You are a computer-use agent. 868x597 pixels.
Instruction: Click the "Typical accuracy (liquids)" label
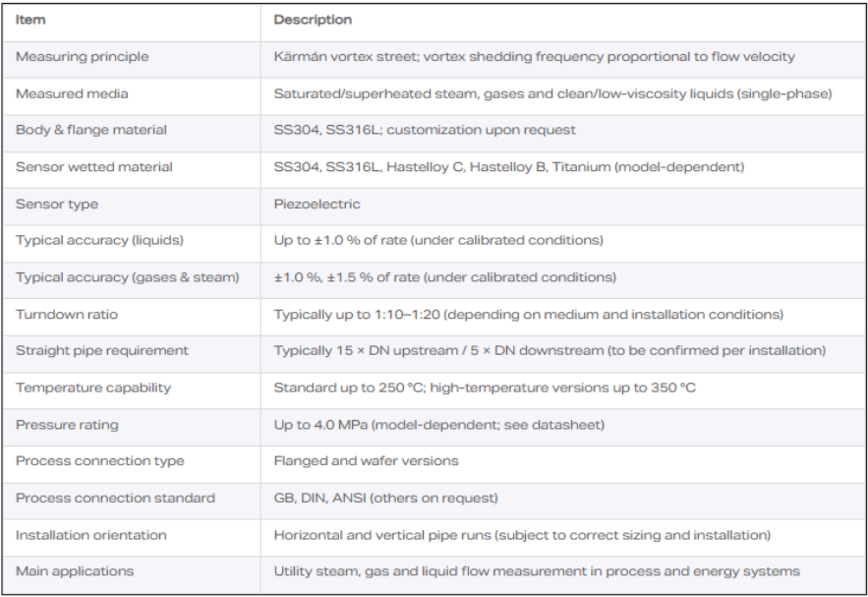pyautogui.click(x=99, y=241)
